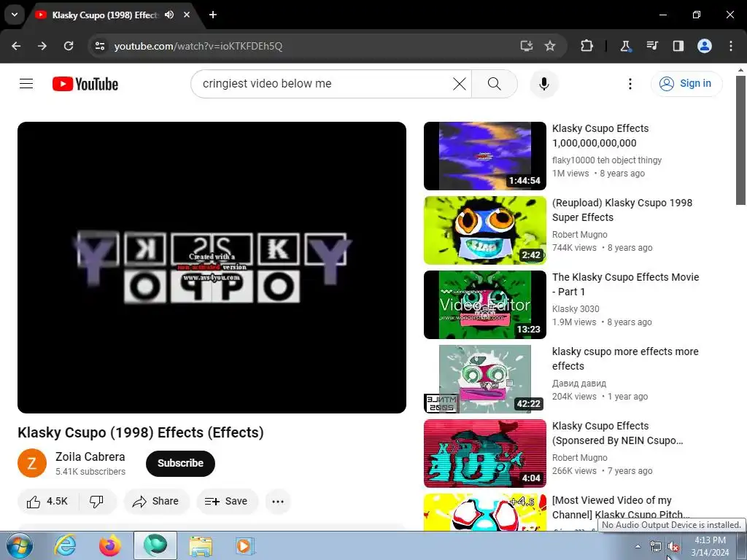Open a new browser tab

pos(213,15)
